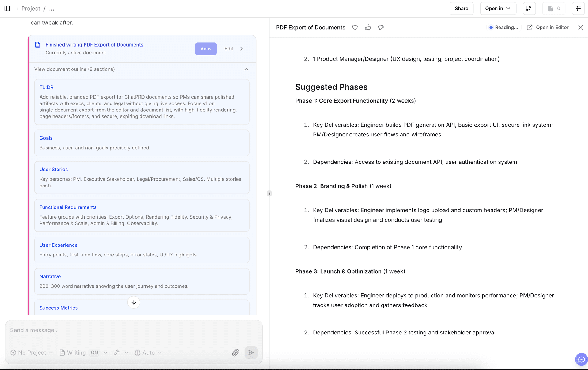Open the wrench tools icon in composer
Viewport: 588px width, 370px height.
click(118, 353)
